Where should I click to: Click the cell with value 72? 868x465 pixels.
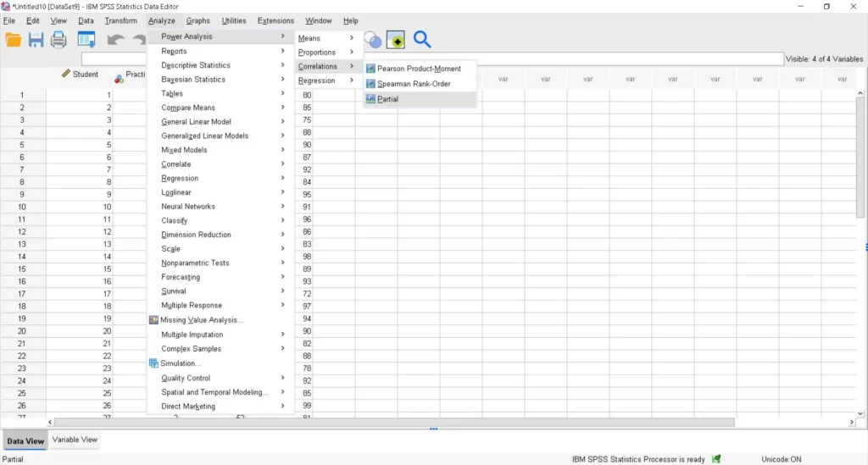coord(307,294)
